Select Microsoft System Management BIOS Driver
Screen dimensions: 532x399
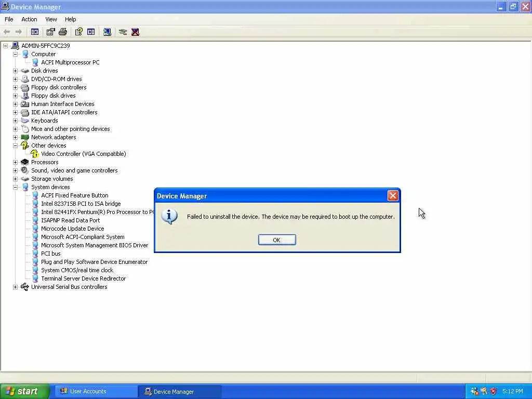tap(95, 245)
